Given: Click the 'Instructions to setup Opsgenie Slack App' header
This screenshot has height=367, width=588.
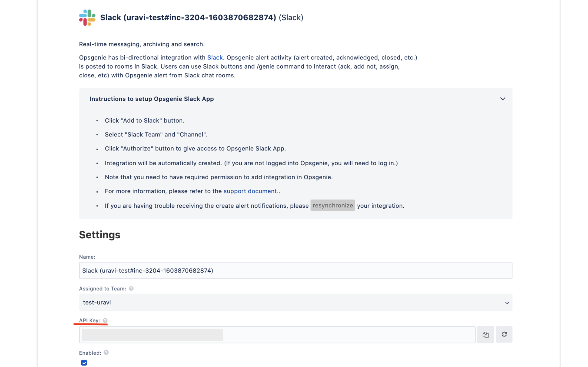Looking at the screenshot, I should click(152, 99).
